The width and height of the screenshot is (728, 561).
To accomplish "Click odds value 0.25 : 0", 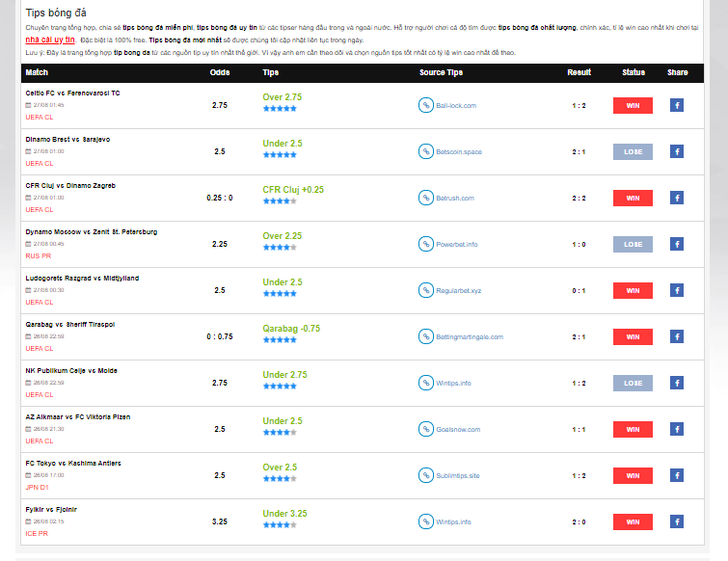I will coord(220,198).
